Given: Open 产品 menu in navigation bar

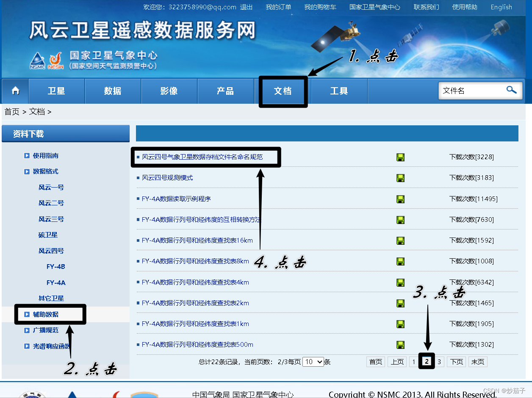Looking at the screenshot, I should pyautogui.click(x=225, y=91).
